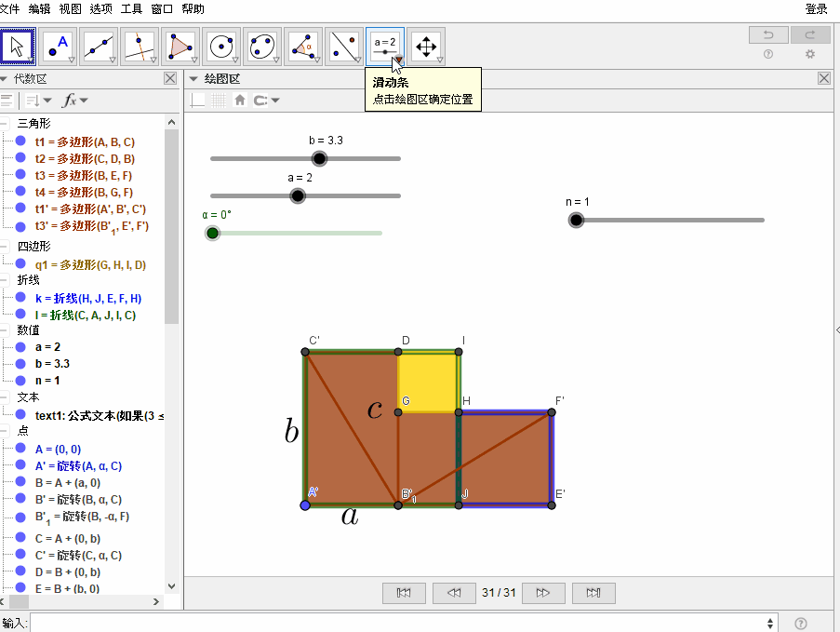Select the Angle tool
The width and height of the screenshot is (840, 632).
[302, 47]
